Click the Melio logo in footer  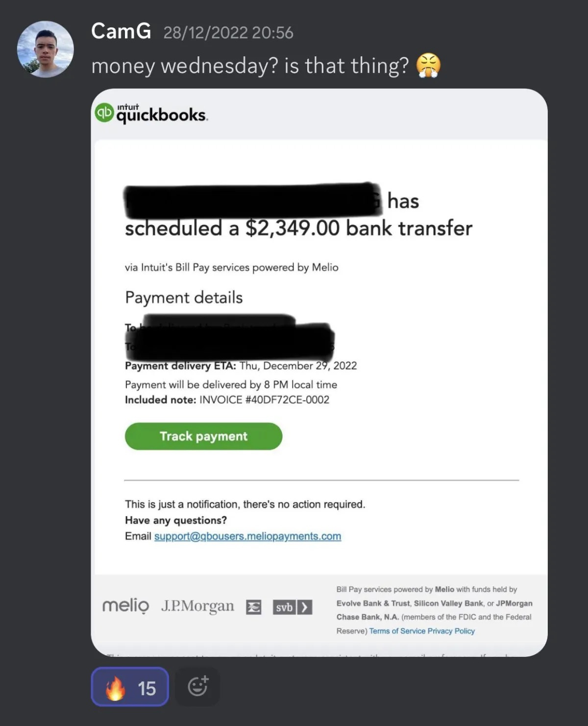[125, 606]
